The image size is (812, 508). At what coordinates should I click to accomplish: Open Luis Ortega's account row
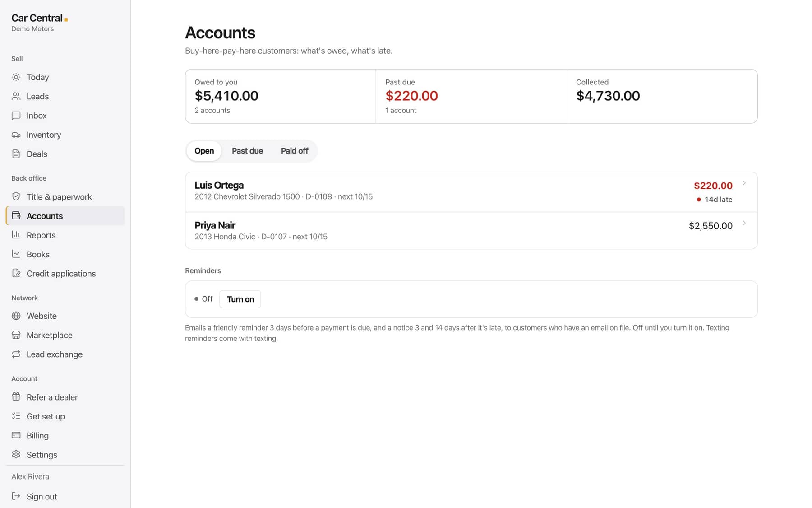point(471,192)
